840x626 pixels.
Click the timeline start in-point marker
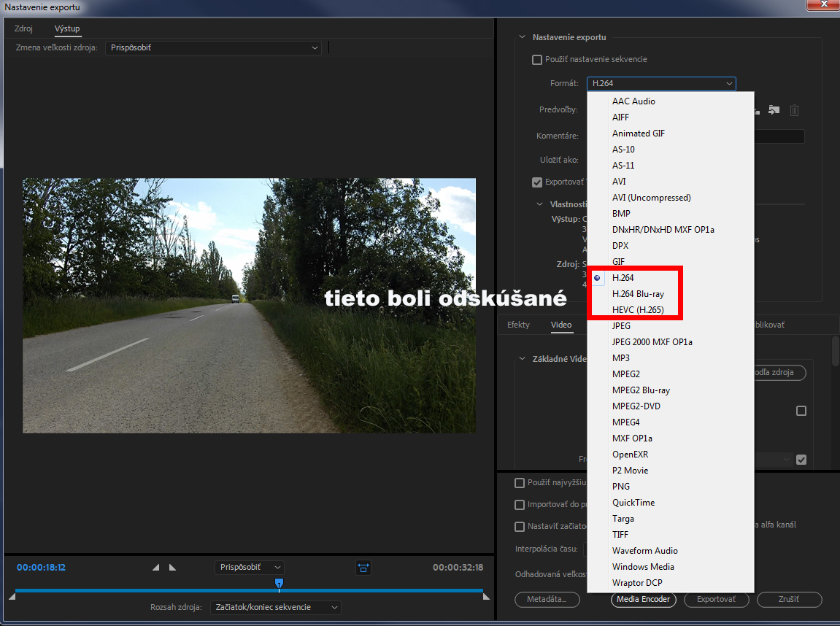click(11, 597)
